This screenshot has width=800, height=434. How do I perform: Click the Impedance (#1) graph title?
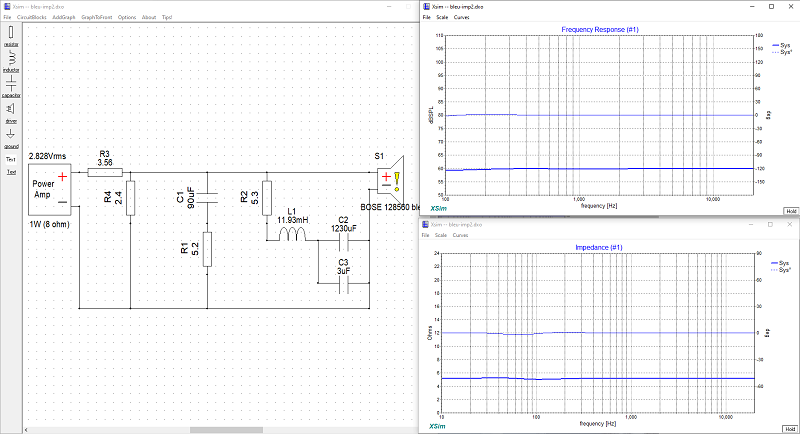(x=599, y=247)
